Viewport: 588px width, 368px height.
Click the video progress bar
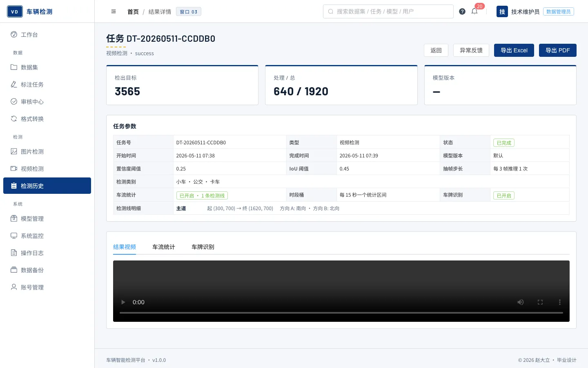pos(341,313)
